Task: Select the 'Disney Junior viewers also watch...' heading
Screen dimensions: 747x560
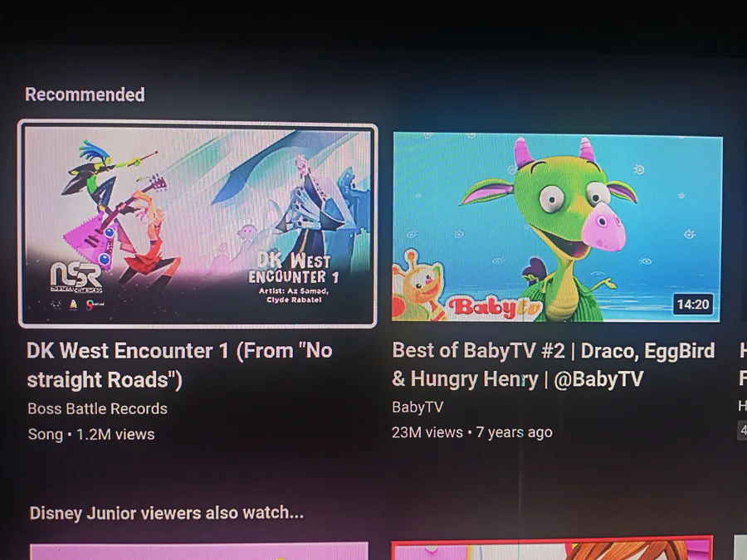Action: (x=167, y=513)
